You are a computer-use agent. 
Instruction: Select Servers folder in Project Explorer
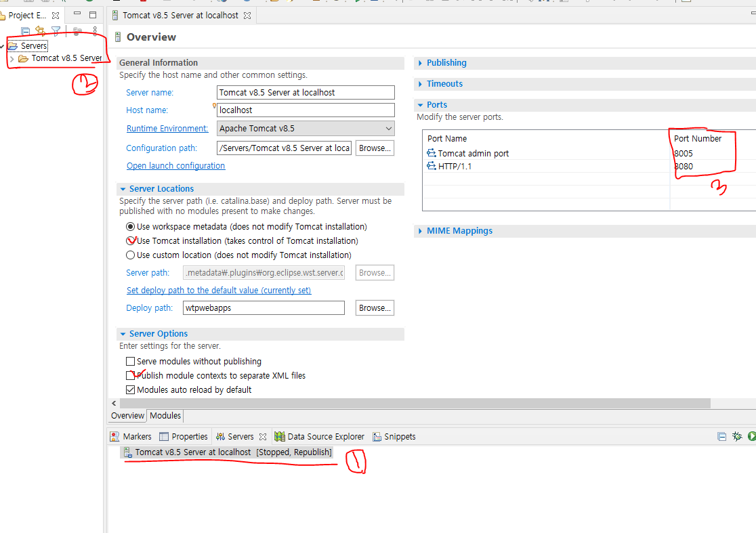click(x=34, y=46)
